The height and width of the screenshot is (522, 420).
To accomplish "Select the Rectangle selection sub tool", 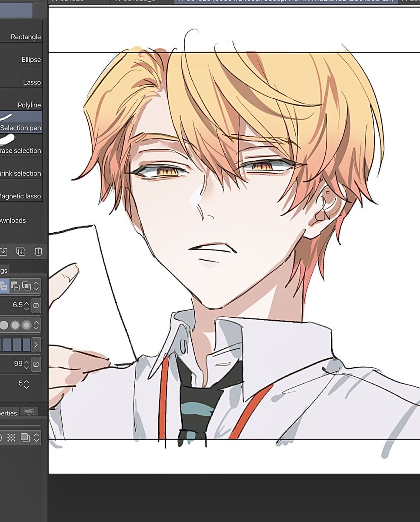I will (x=21, y=31).
